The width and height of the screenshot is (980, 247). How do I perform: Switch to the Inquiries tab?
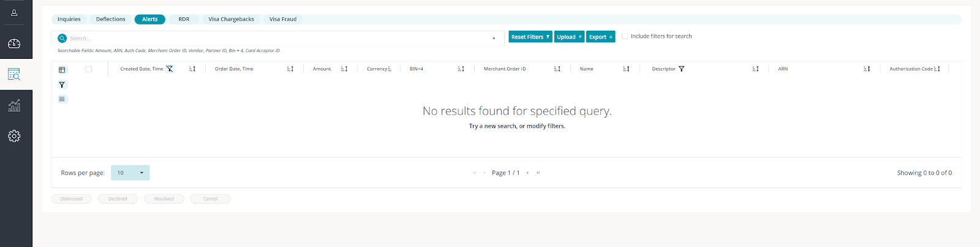pos(69,19)
